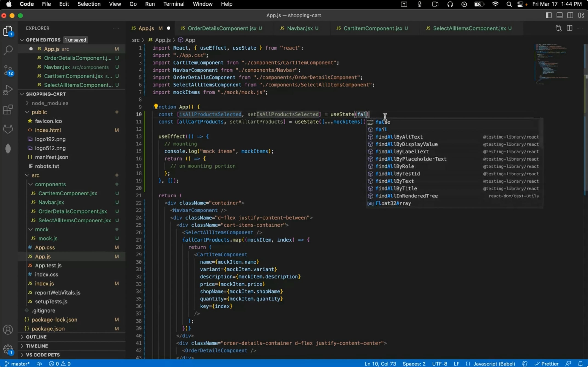Toggle Secondary Side Bar layout button

[x=570, y=15]
